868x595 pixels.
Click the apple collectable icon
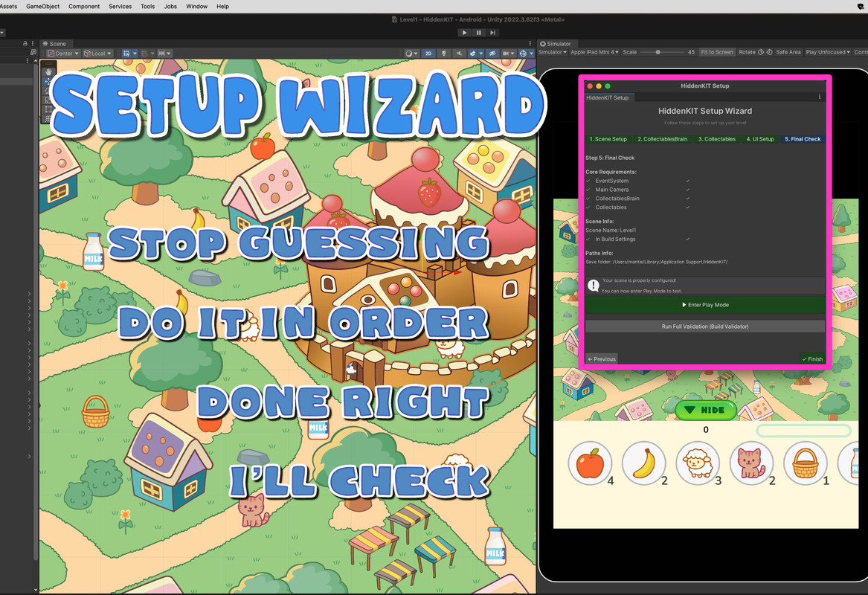[x=590, y=463]
